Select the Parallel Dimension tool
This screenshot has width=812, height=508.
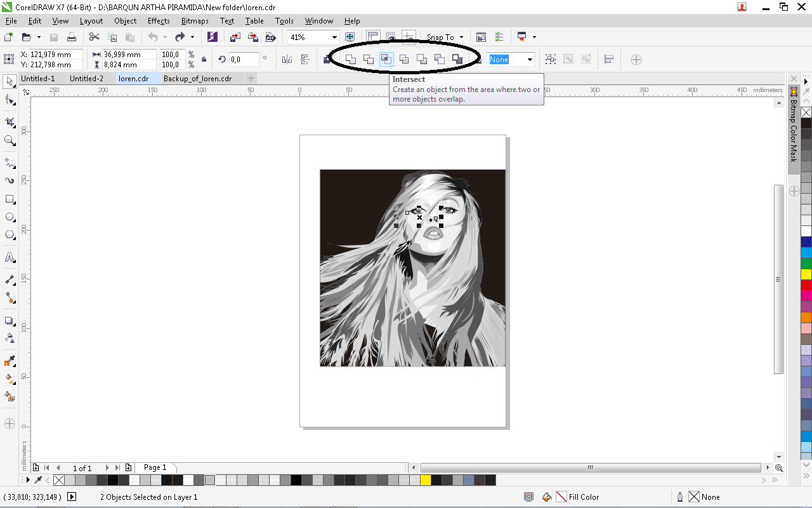tap(10, 279)
